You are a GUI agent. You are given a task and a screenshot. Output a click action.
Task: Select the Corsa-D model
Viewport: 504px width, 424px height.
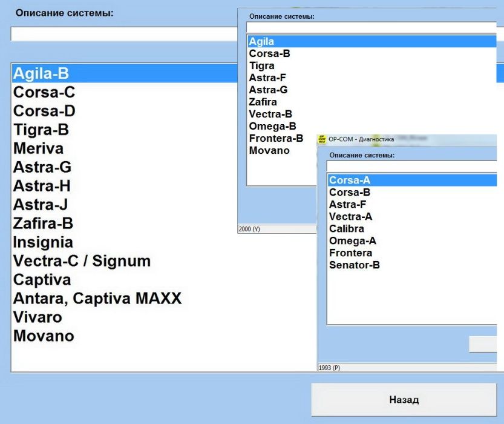44,111
